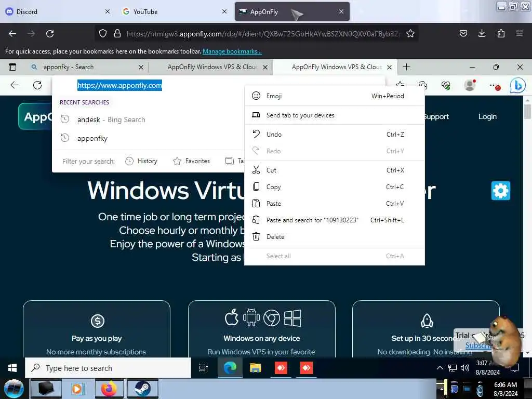Image resolution: width=532 pixels, height=399 pixels.
Task: Open Edge Settings and more menu
Action: click(x=495, y=86)
